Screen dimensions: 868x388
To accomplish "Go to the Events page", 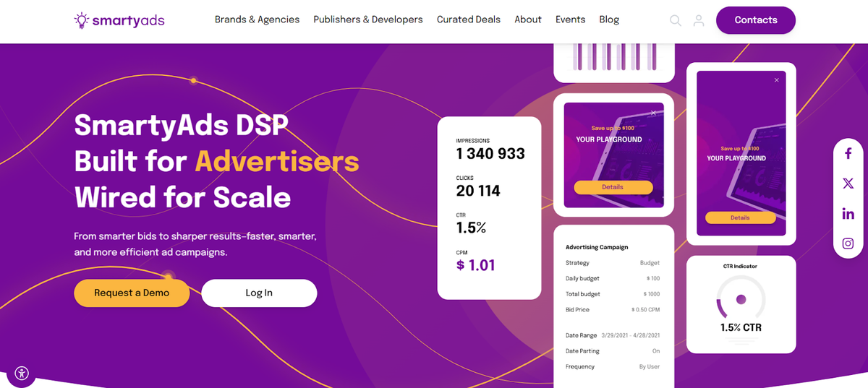I will tap(571, 20).
